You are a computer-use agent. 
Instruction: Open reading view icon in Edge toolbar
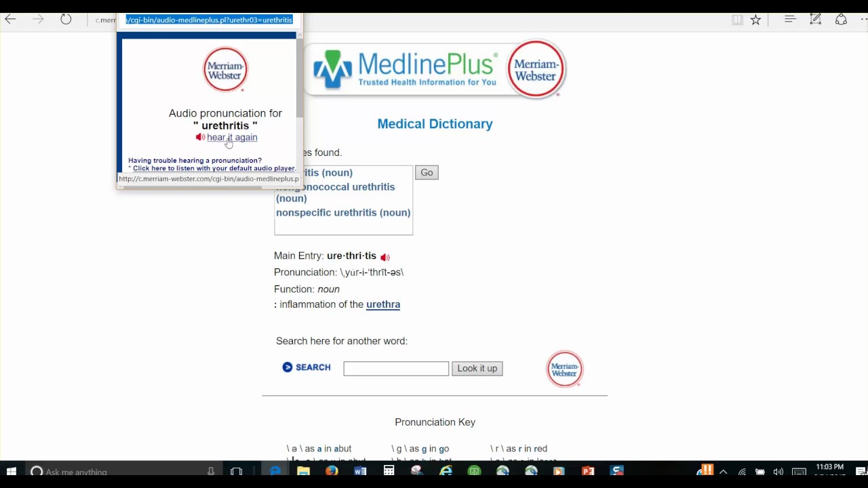tap(737, 20)
